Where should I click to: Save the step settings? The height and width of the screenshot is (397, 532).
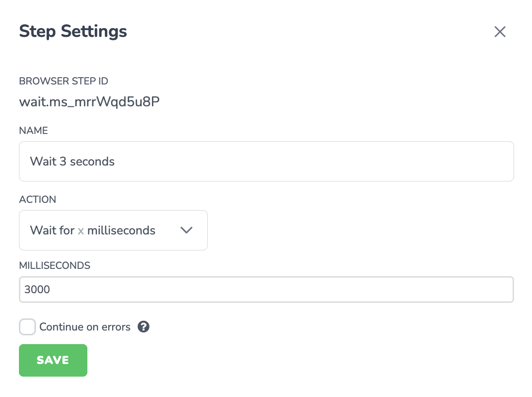(53, 360)
